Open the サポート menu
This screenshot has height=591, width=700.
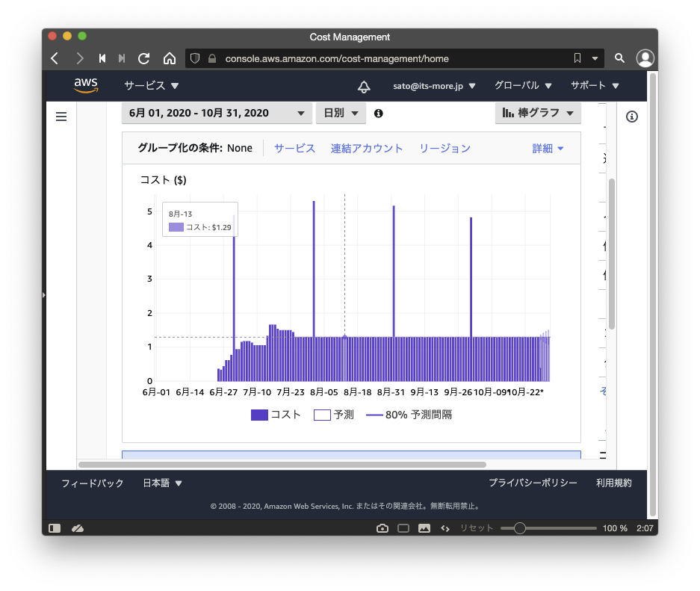click(x=595, y=86)
